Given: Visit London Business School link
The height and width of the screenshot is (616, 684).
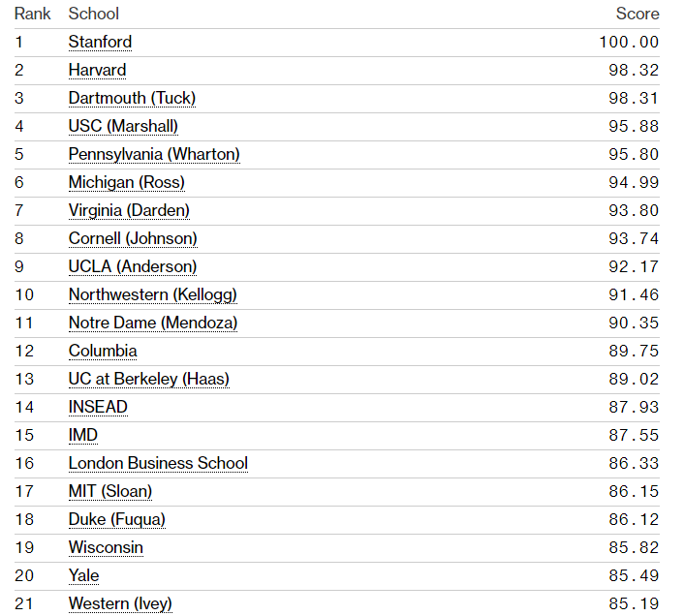Looking at the screenshot, I should point(158,463).
